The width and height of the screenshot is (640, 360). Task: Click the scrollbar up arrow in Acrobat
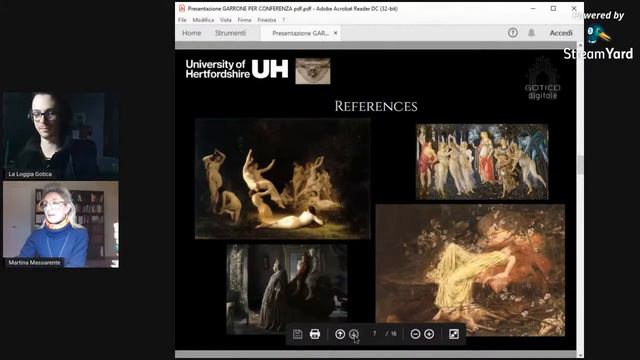click(x=580, y=45)
